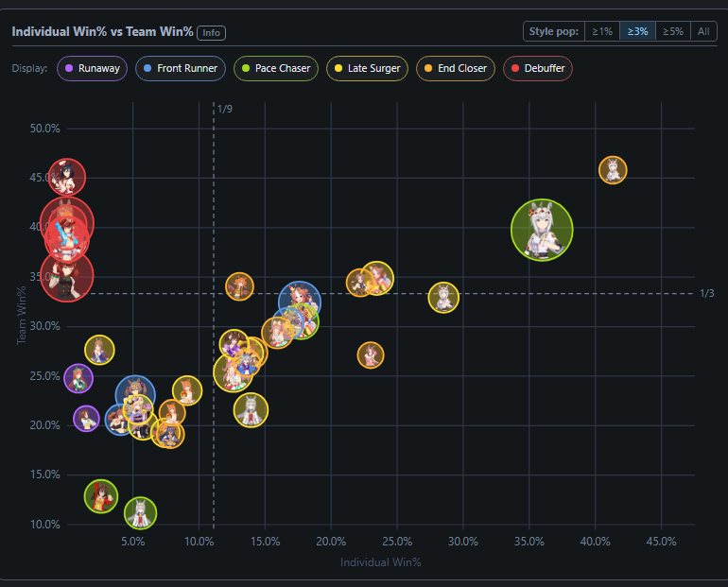Click the purple Runaway bubble near 20% team

click(86, 419)
